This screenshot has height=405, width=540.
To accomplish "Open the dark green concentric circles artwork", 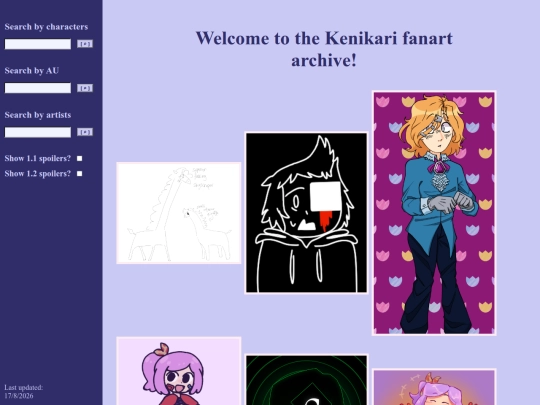I will 306,380.
